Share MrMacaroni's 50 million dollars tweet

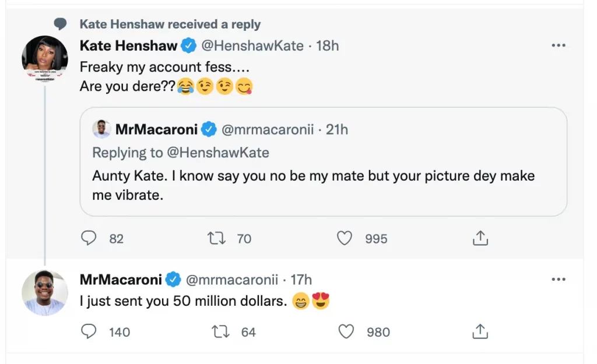point(479,331)
